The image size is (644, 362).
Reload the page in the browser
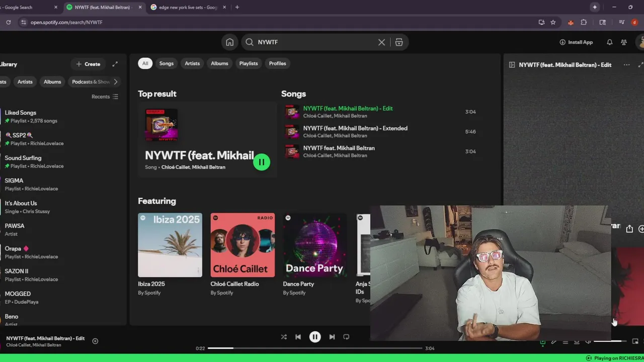[x=8, y=22]
